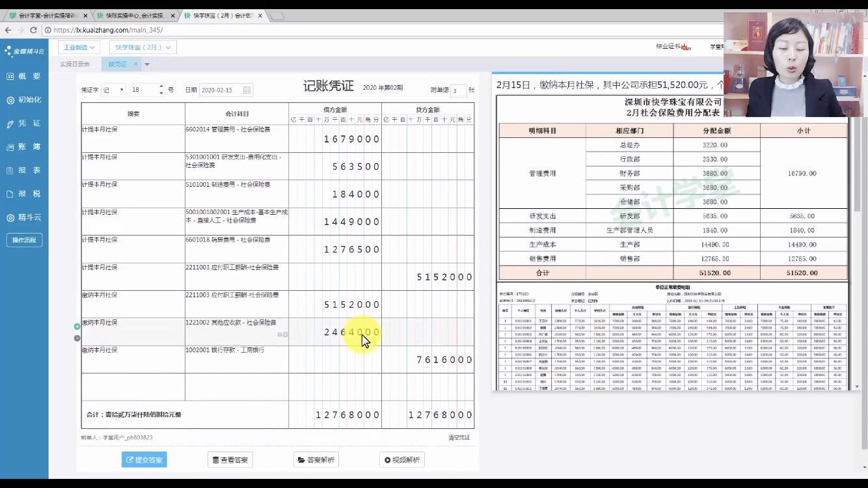The height and width of the screenshot is (488, 868).
Task: Open the 凭证字 记 dropdown
Action: (x=113, y=90)
